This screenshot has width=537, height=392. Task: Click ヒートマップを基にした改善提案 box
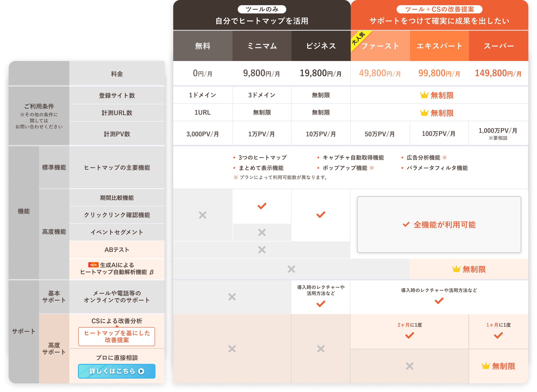117,336
